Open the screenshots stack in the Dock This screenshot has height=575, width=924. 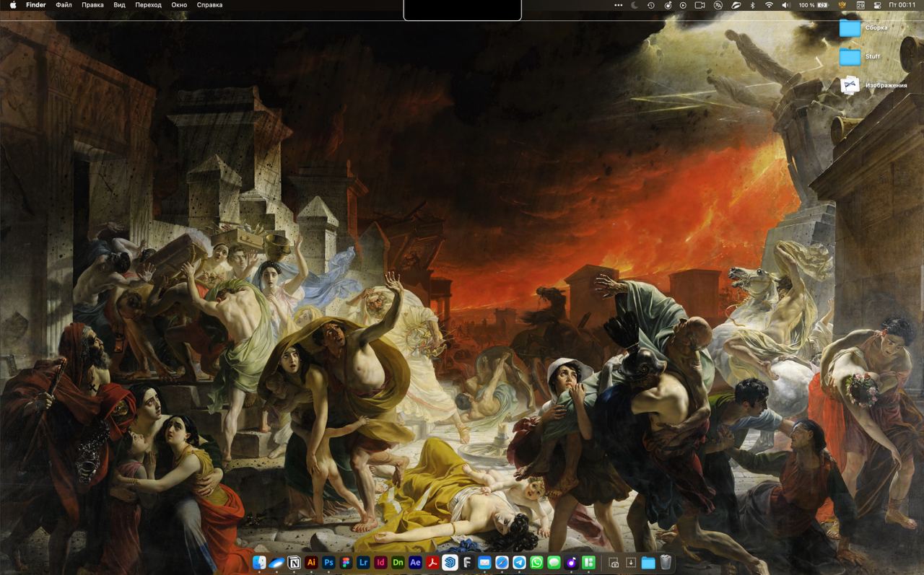(x=614, y=563)
